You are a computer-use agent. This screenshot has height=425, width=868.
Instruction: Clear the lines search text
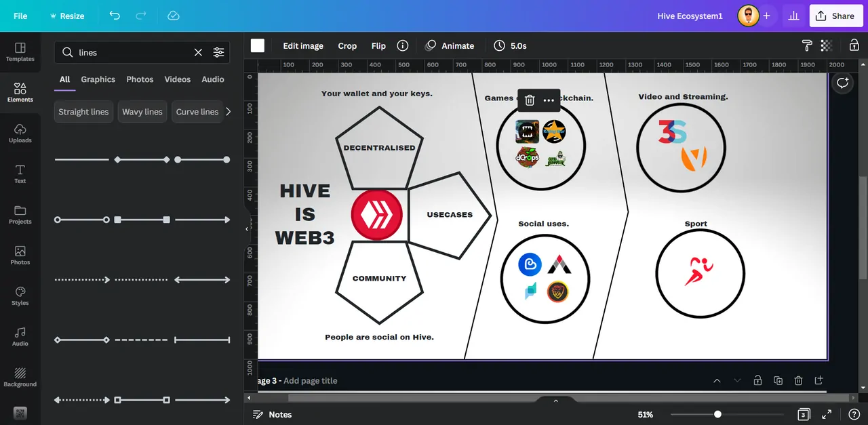click(198, 52)
